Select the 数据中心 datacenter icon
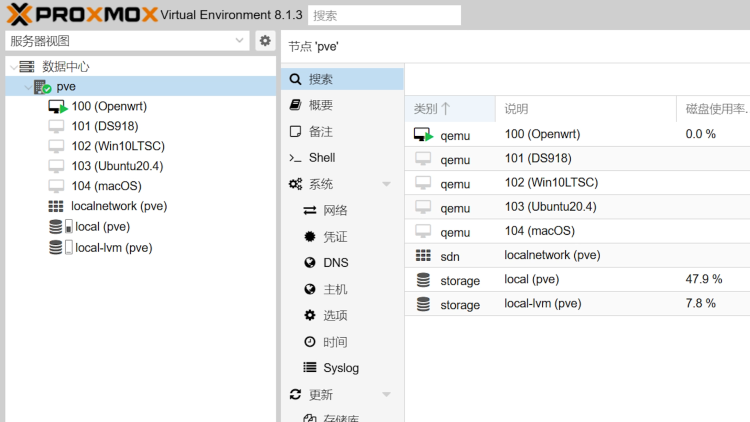 pyautogui.click(x=27, y=67)
